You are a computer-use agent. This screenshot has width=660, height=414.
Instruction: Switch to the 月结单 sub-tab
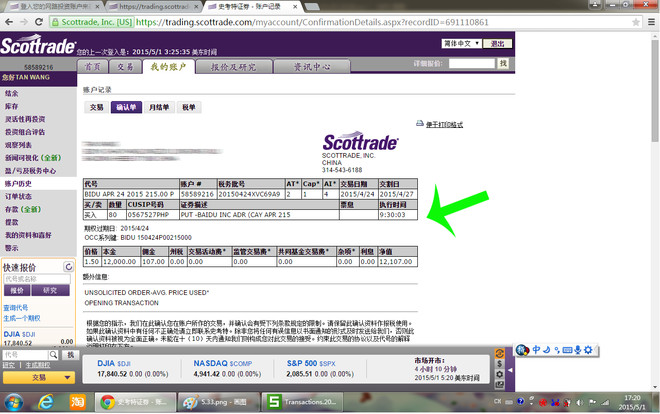(x=159, y=107)
